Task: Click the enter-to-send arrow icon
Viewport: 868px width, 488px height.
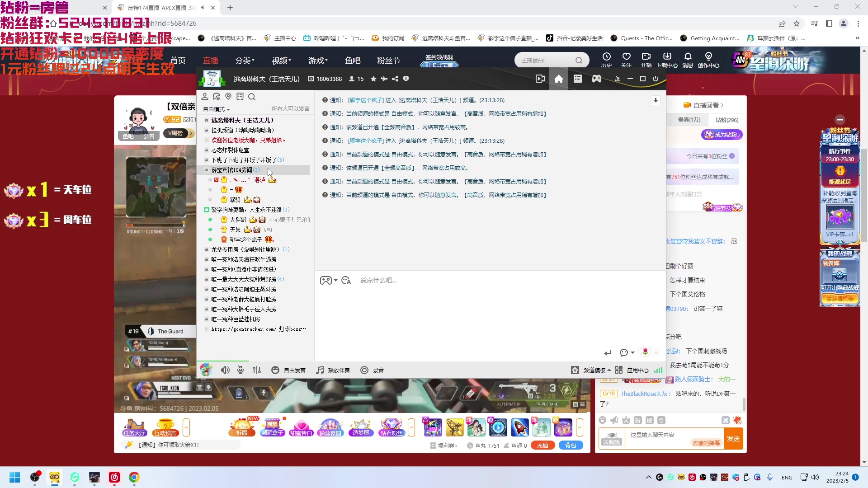Action: tap(608, 352)
